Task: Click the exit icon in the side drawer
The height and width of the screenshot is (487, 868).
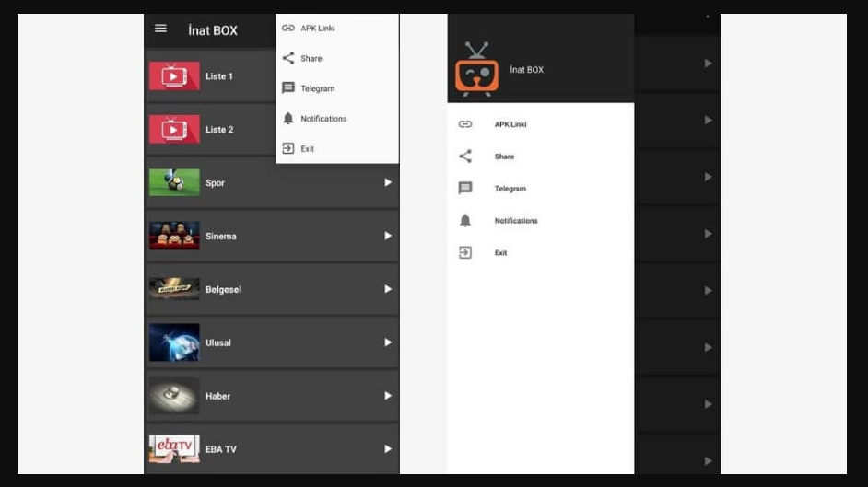Action: pyautogui.click(x=465, y=252)
